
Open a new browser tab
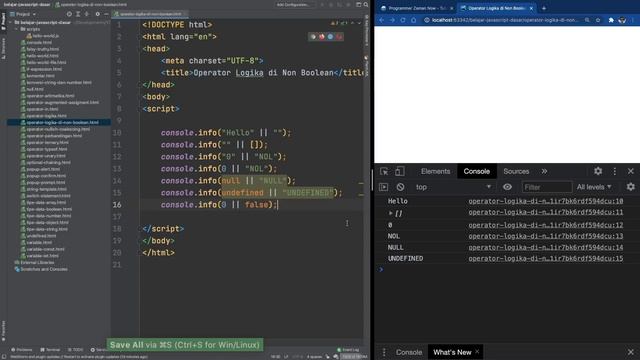coord(544,8)
